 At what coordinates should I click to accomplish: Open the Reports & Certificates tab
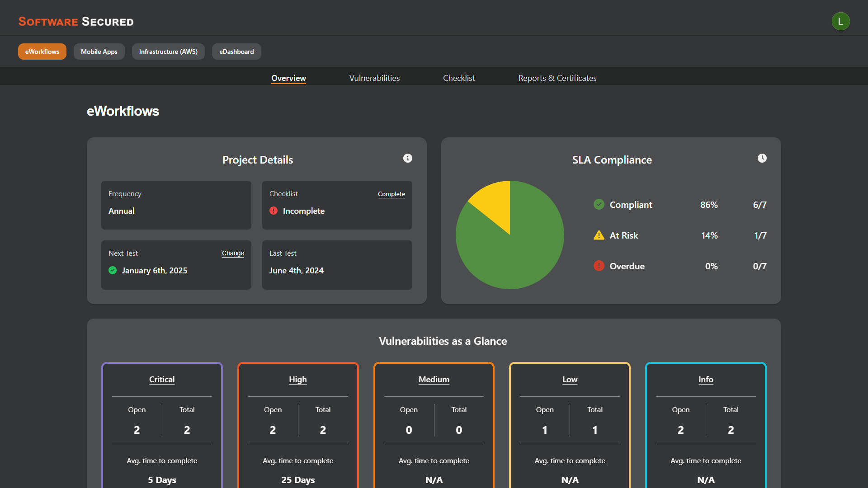point(557,78)
